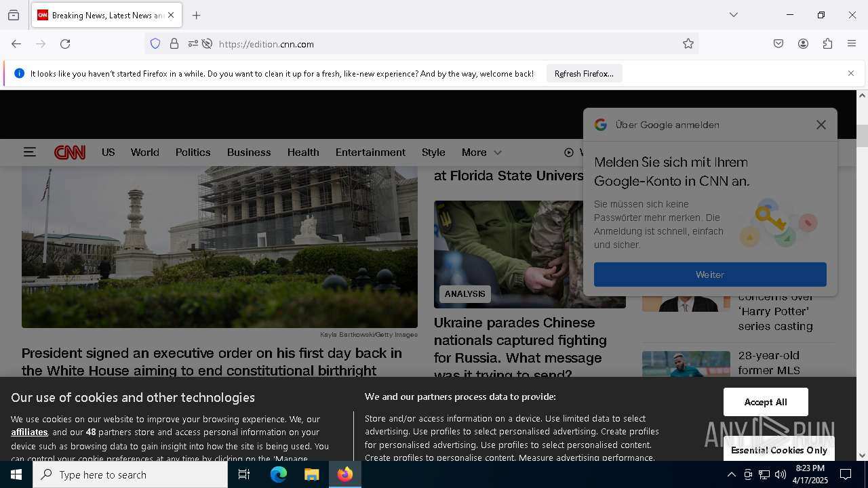Open a new tab with plus button
868x488 pixels.
point(197,15)
